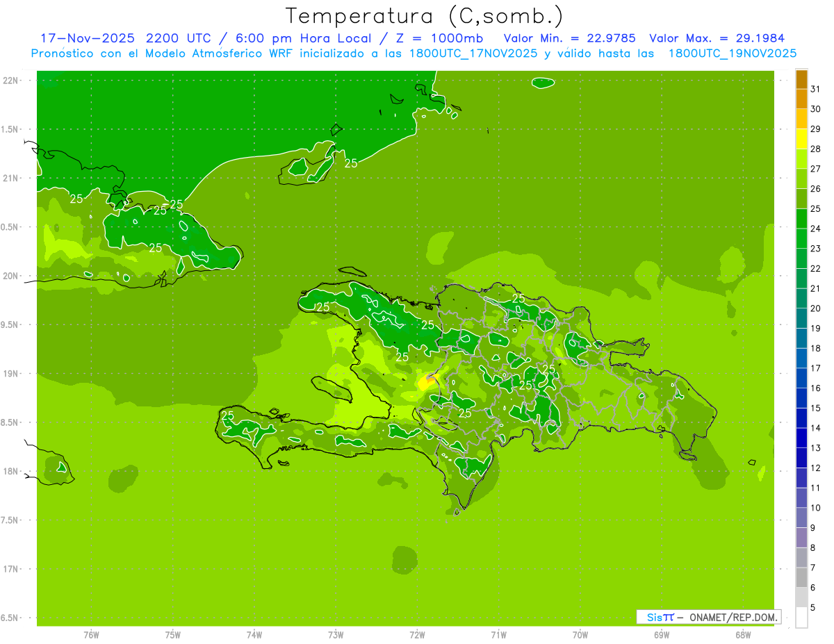Click the 'Temperatura (C,somb.)' title

click(424, 15)
